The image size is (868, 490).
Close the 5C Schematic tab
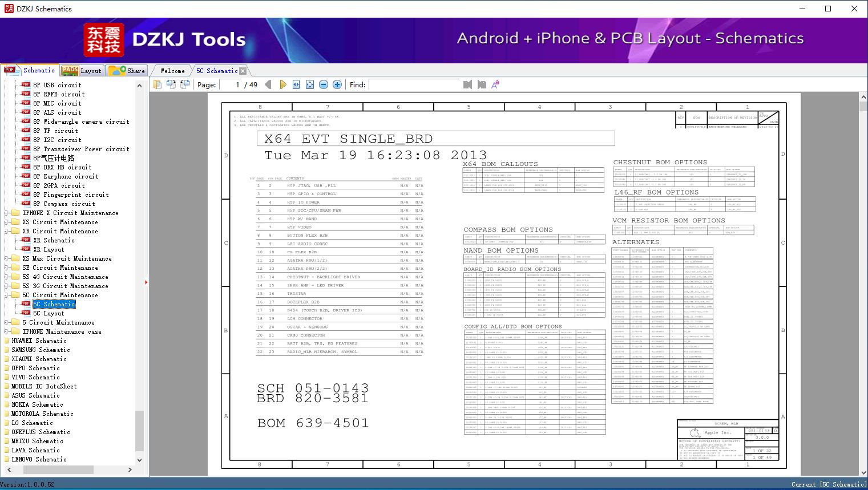[243, 71]
